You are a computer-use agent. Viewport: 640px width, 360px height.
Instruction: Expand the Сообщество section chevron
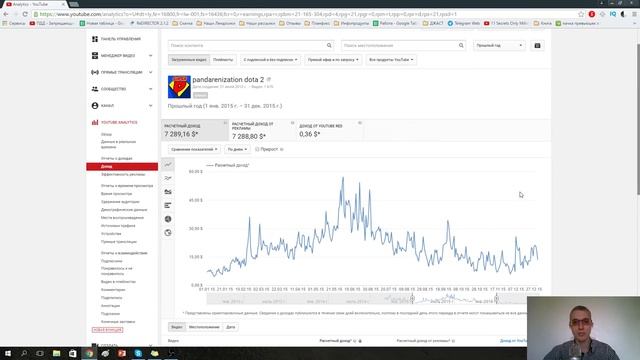(151, 89)
